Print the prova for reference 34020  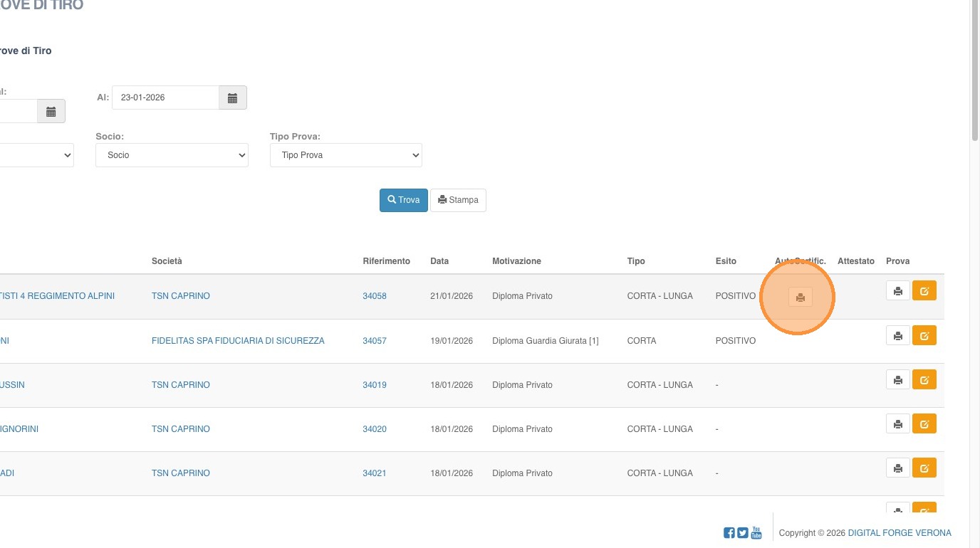click(x=898, y=423)
